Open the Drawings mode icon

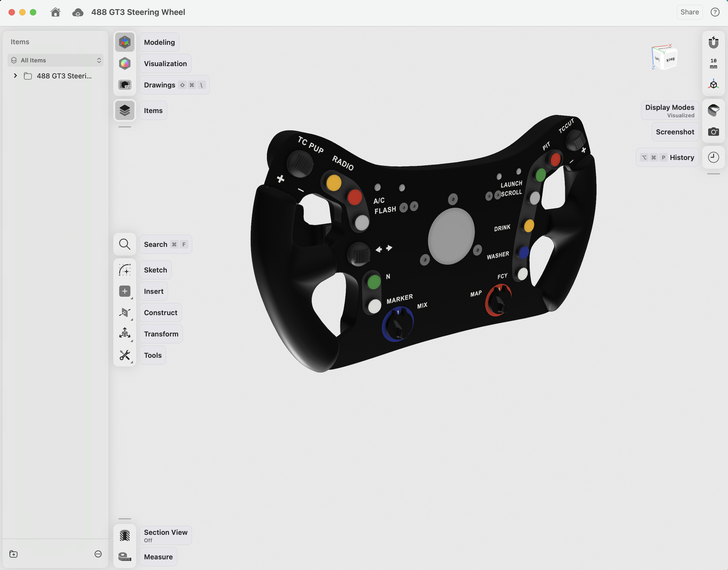(125, 85)
